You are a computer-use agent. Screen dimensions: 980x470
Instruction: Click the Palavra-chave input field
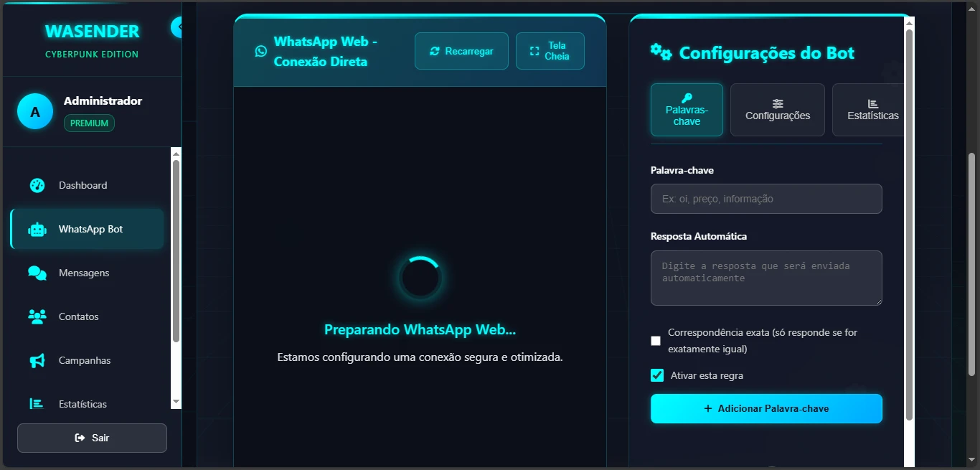pyautogui.click(x=766, y=199)
